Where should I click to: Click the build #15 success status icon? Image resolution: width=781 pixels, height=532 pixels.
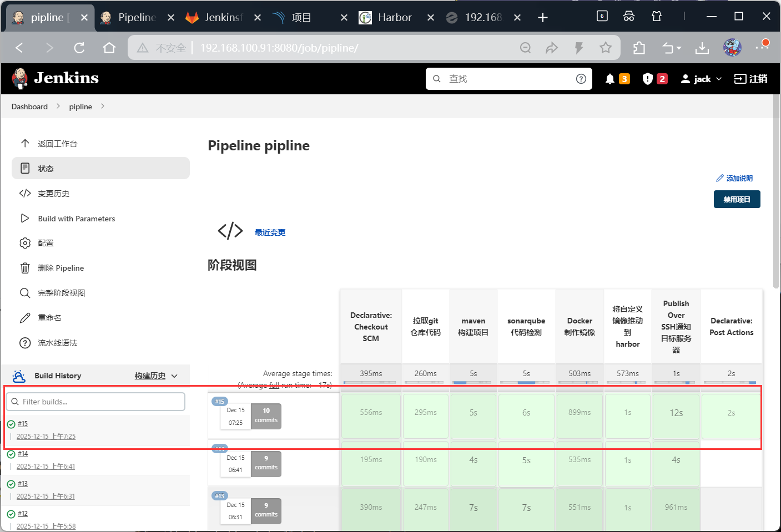11,424
